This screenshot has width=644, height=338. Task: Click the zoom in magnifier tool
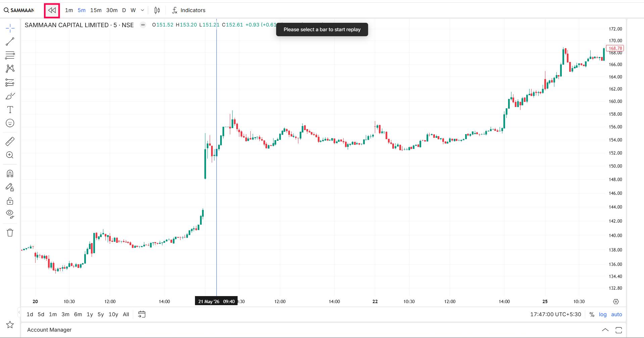(10, 155)
